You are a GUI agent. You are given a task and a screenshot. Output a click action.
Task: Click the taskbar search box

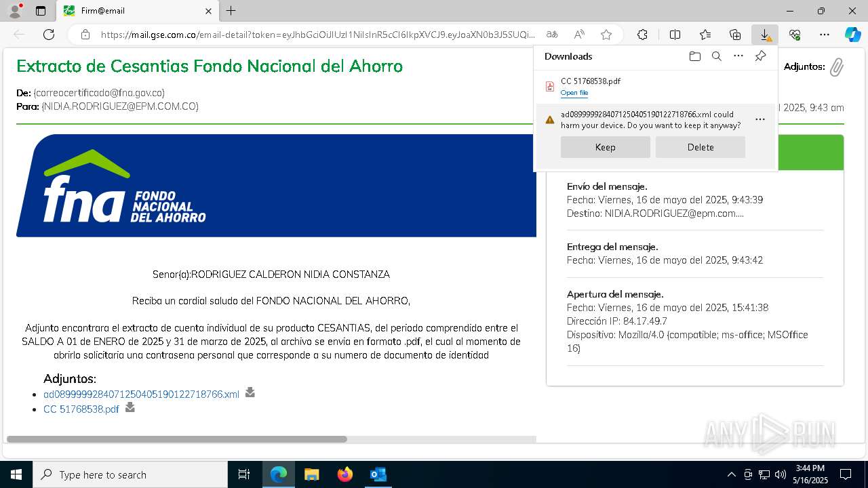pyautogui.click(x=130, y=474)
